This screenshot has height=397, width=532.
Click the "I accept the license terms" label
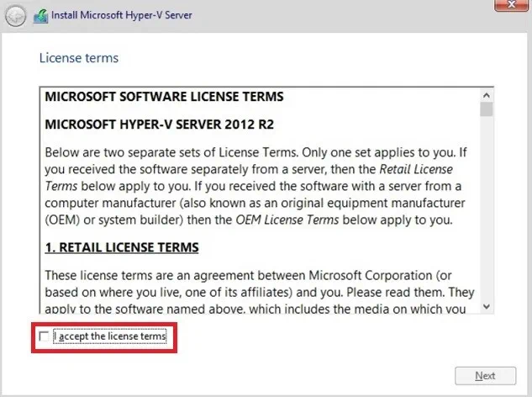tap(110, 337)
